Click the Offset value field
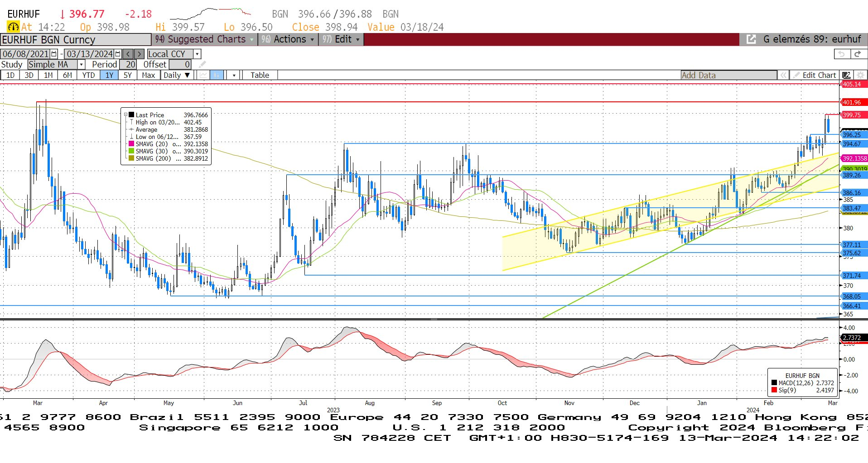Screen dimensions: 868x463 [x=180, y=65]
